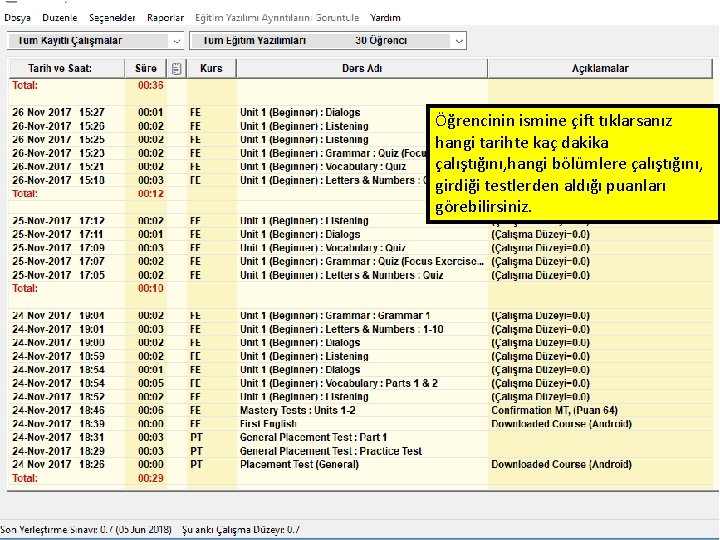Sort by Süre column header

tap(146, 68)
